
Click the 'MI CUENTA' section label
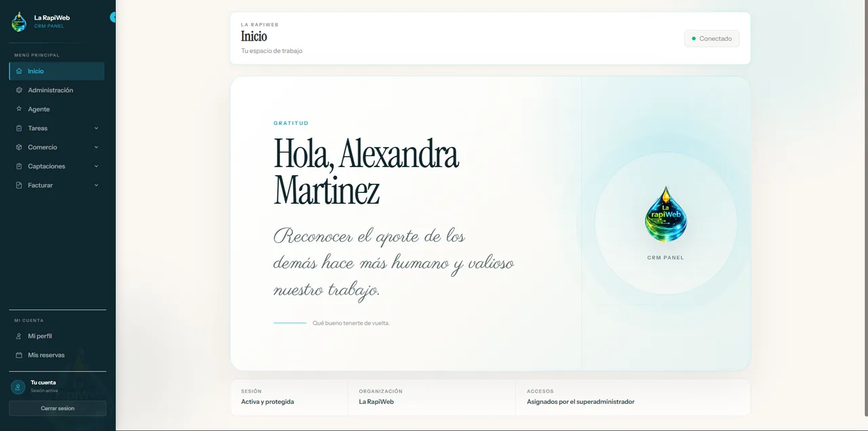[28, 320]
